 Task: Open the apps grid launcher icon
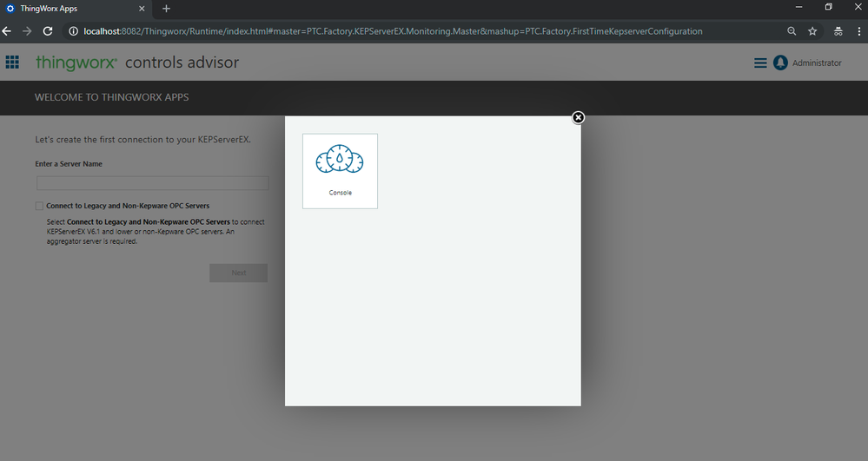tap(12, 62)
